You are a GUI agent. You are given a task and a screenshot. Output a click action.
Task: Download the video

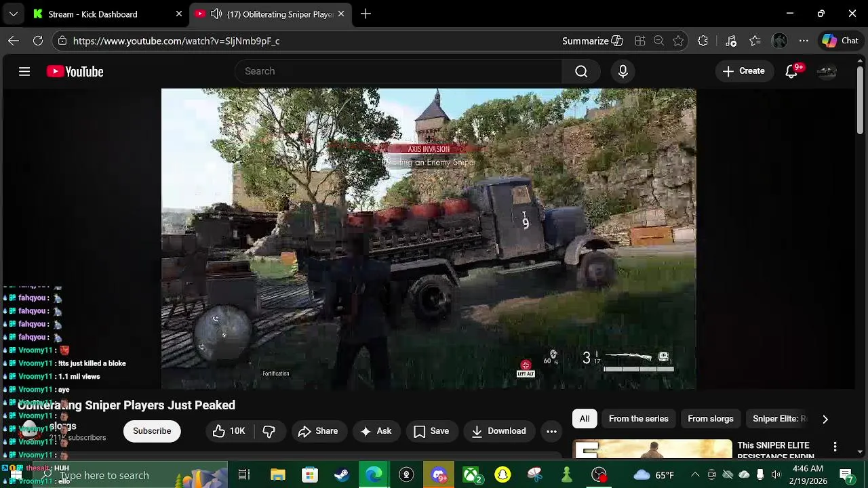pos(498,431)
